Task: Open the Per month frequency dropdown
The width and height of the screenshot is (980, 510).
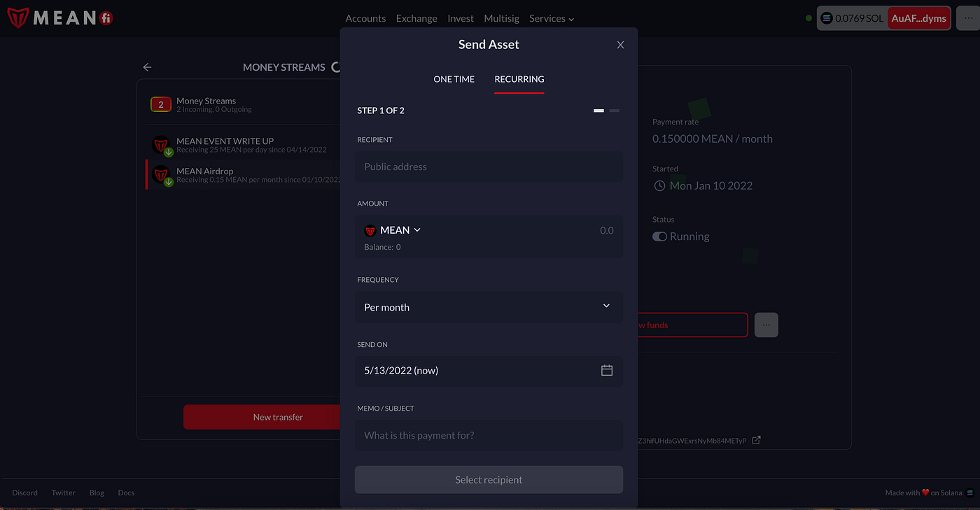Action: tap(489, 307)
